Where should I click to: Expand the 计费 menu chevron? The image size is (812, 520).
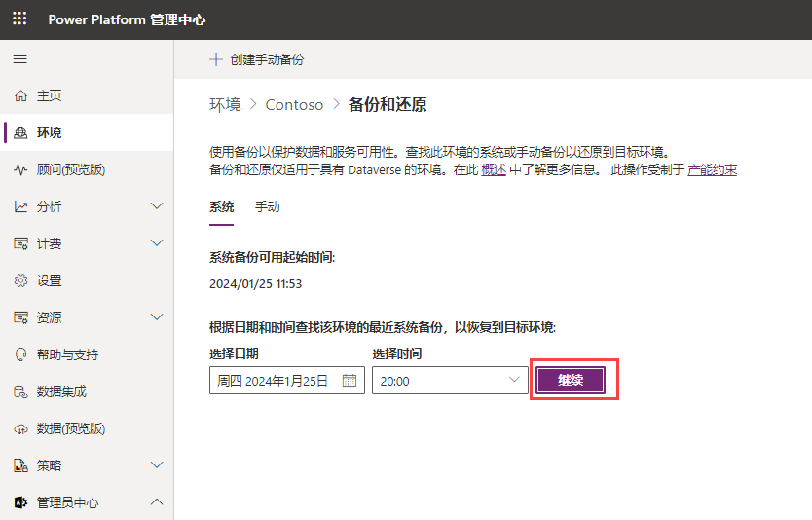(157, 242)
